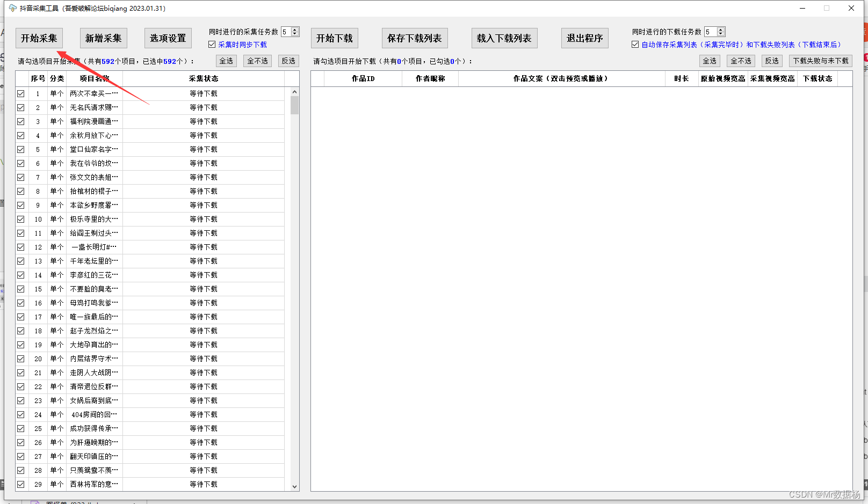Select the row 余秋月放下心…
This screenshot has width=868, height=504.
tap(150, 135)
